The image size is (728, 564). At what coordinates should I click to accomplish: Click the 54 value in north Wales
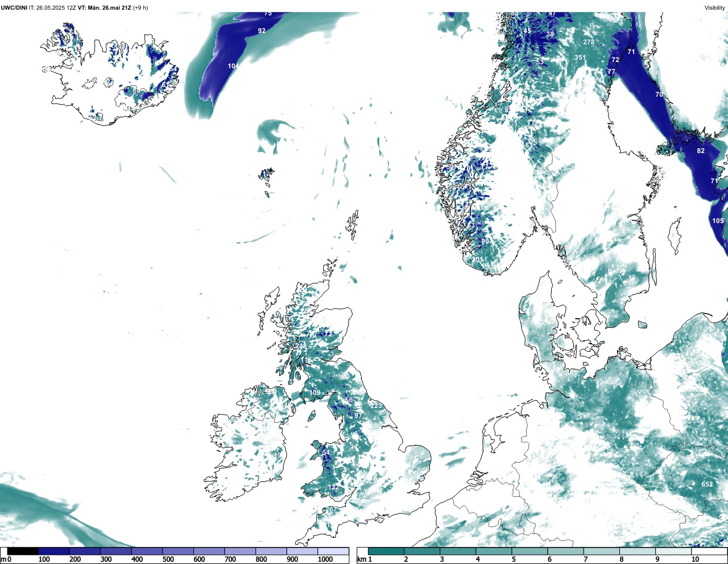326,453
